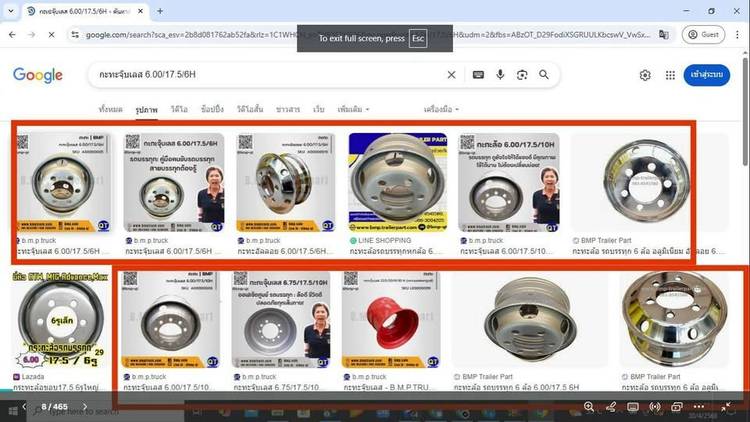Open the tab search dropdown arrow
The width and height of the screenshot is (750, 422).
coord(11,11)
